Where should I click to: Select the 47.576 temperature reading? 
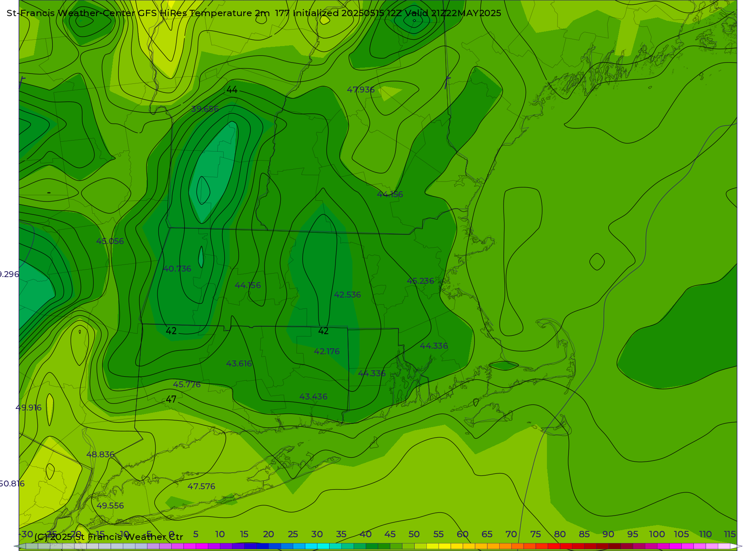coord(201,486)
